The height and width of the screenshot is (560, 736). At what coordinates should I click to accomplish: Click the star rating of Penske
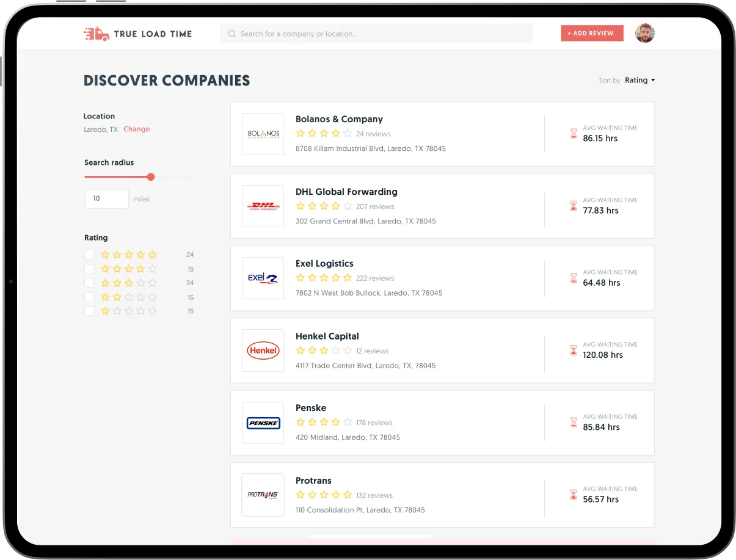(x=324, y=422)
